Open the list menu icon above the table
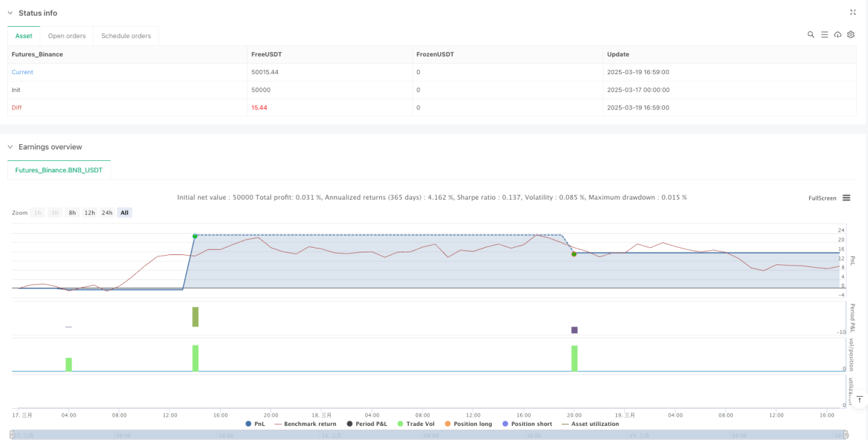868x440 pixels. point(825,35)
